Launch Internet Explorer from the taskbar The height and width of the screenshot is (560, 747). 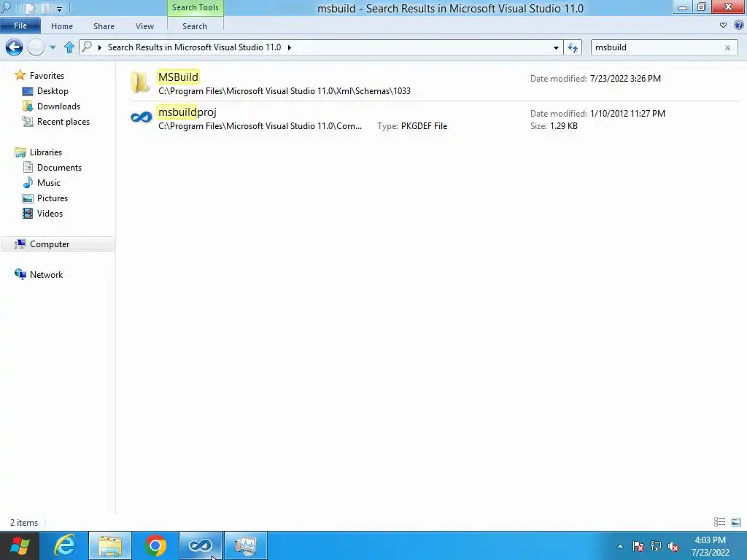(x=65, y=545)
